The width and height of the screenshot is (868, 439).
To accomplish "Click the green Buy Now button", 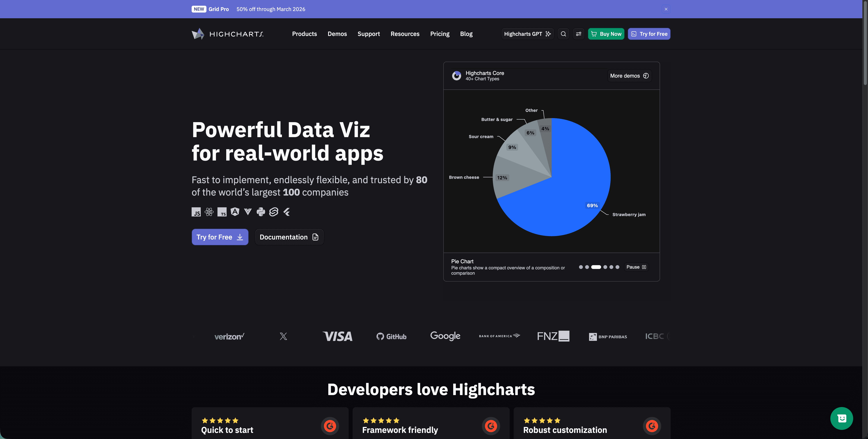I will pyautogui.click(x=606, y=34).
